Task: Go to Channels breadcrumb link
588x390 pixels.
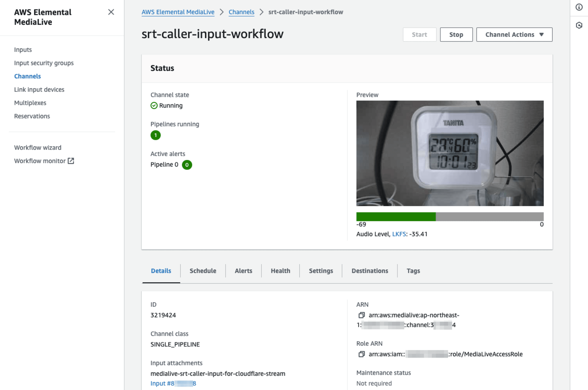Action: point(241,12)
